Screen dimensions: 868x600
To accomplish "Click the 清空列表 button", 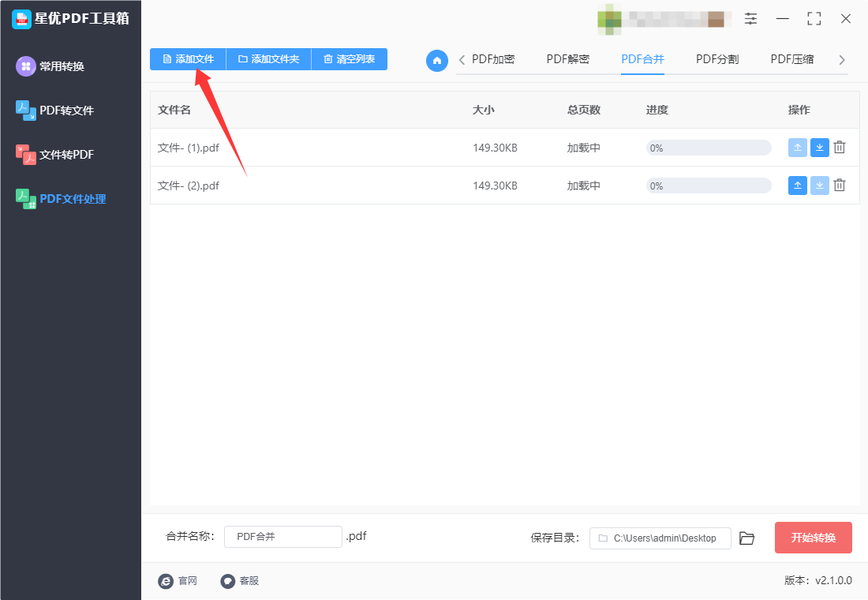I will coord(350,59).
